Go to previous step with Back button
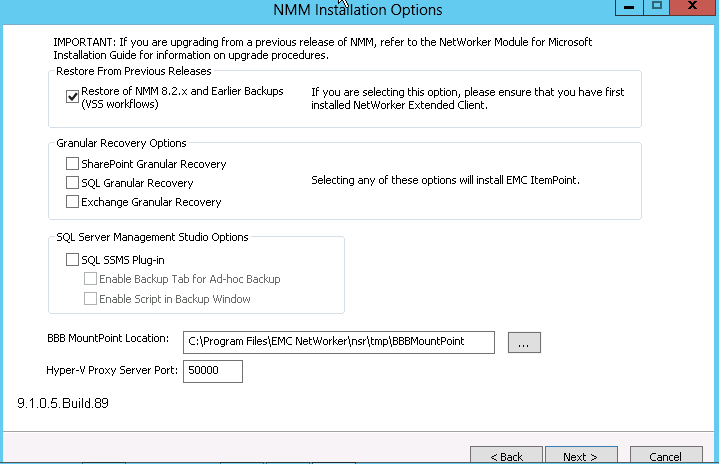This screenshot has height=464, width=719. coord(506,455)
